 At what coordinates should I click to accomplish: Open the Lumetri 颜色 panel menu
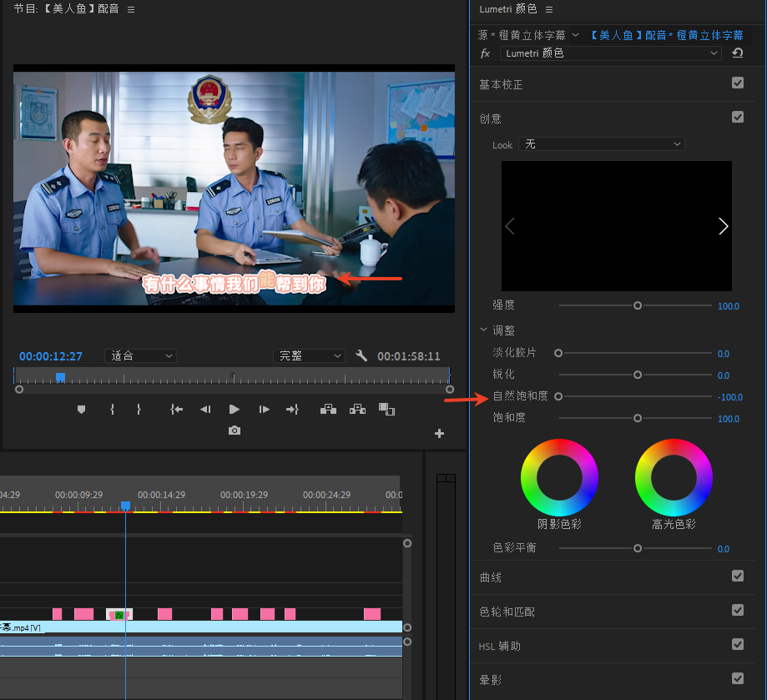(548, 9)
